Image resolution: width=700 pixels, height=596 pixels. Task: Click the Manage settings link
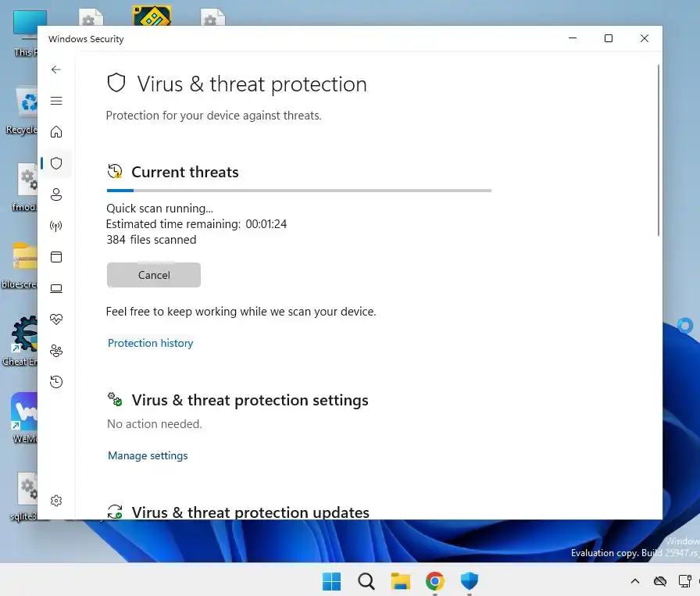tap(148, 455)
